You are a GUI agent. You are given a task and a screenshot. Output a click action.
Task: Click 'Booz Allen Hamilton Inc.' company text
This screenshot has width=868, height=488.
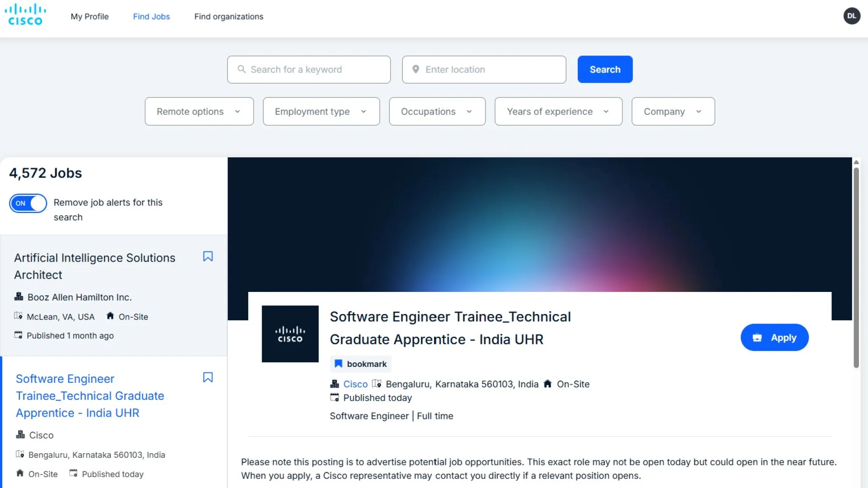coord(80,297)
